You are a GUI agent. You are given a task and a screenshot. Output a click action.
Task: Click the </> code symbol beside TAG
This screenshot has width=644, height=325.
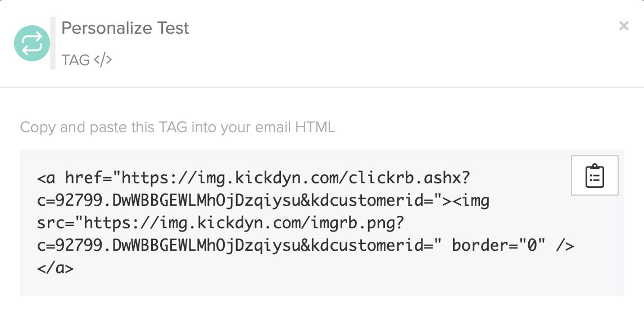tap(103, 60)
